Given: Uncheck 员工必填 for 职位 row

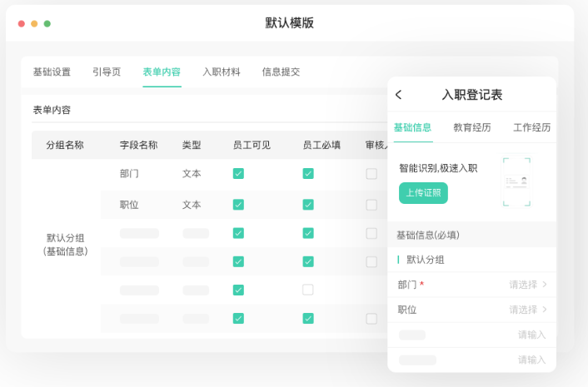Looking at the screenshot, I should [308, 205].
